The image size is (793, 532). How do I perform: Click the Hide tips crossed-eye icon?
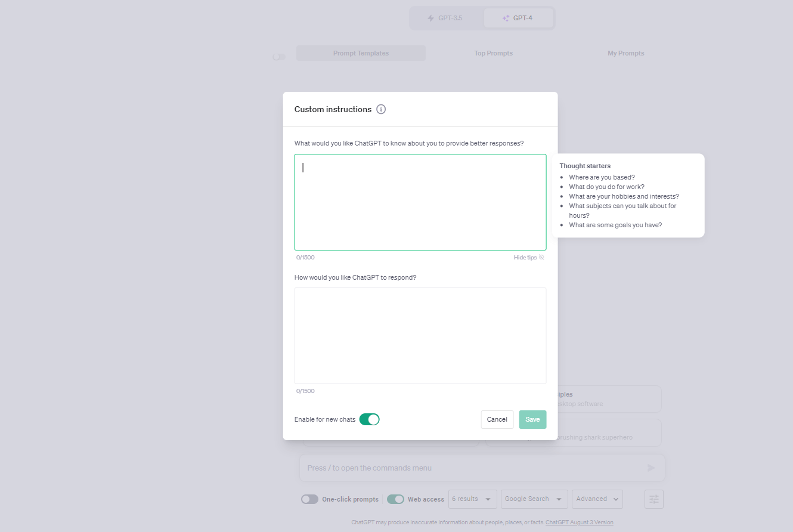tap(541, 258)
